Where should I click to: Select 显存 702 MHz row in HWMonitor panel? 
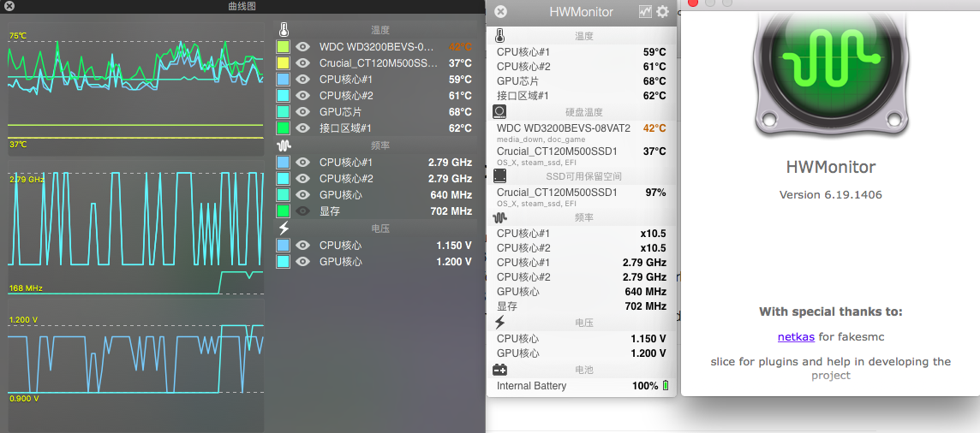pos(582,306)
